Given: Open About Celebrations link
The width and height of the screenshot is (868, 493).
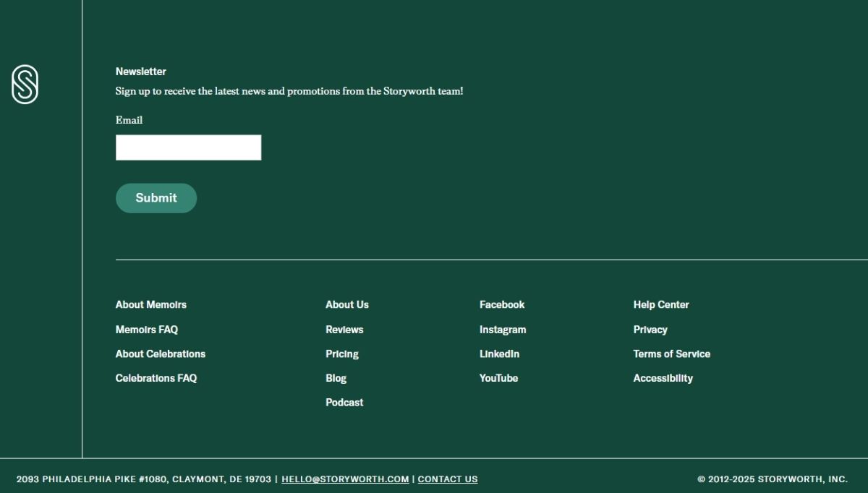Looking at the screenshot, I should click(x=161, y=354).
